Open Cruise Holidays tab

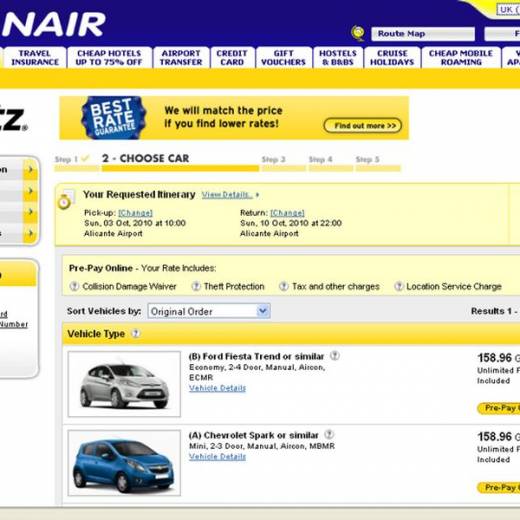[392, 58]
